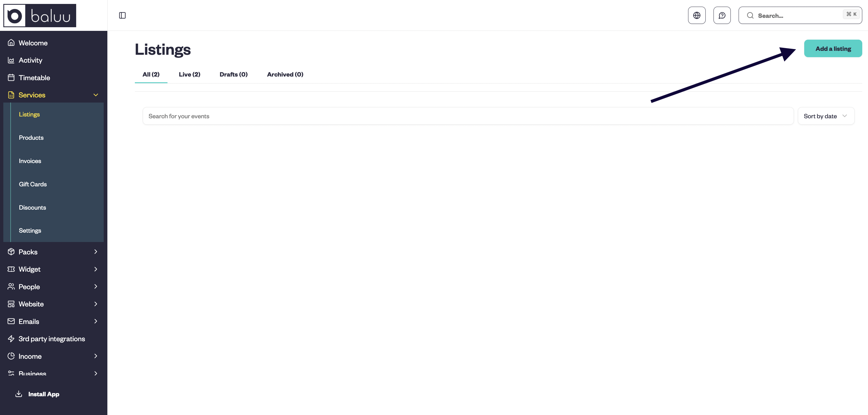Open Timetable via calendar icon
The width and height of the screenshot is (868, 415).
[11, 77]
